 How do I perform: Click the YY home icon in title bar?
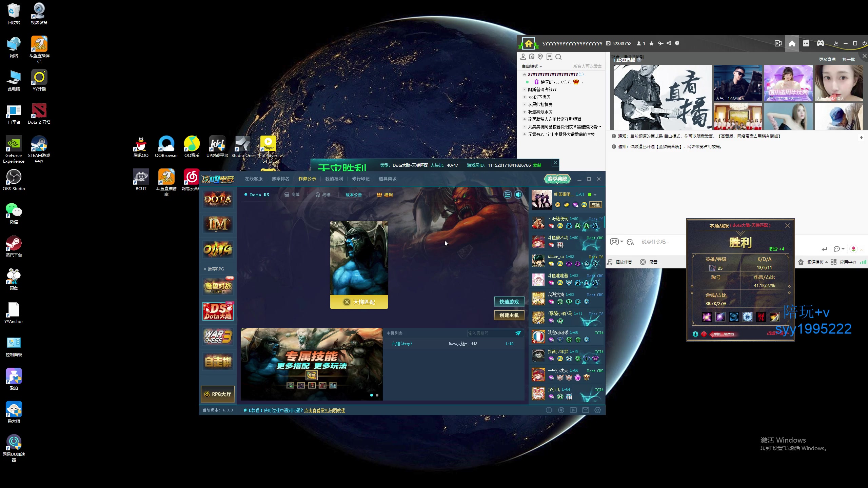[792, 43]
